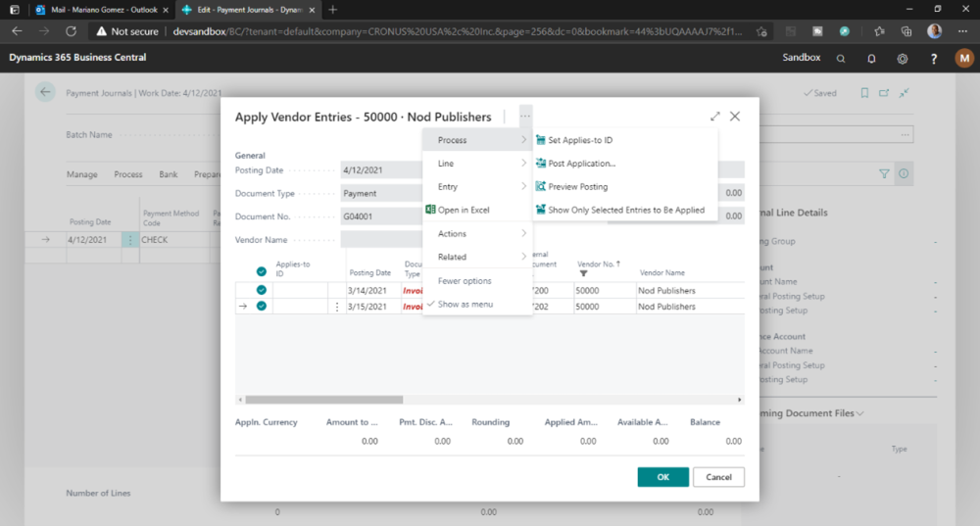
Task: Click the CHECK payment method cell
Action: pos(175,240)
